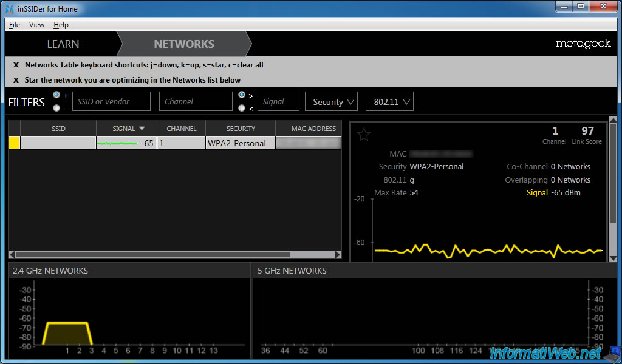Switch to the NETWORKS tab
622x364 pixels.
[x=183, y=44]
